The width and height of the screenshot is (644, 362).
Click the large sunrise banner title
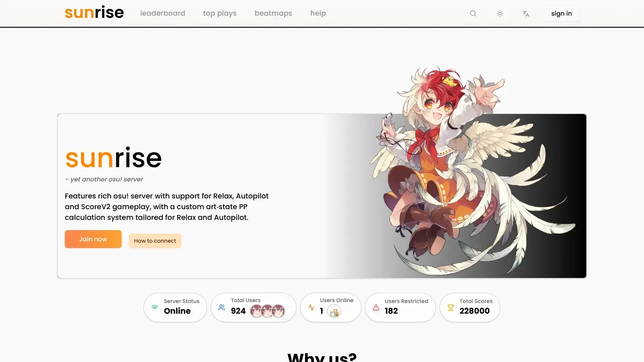113,158
